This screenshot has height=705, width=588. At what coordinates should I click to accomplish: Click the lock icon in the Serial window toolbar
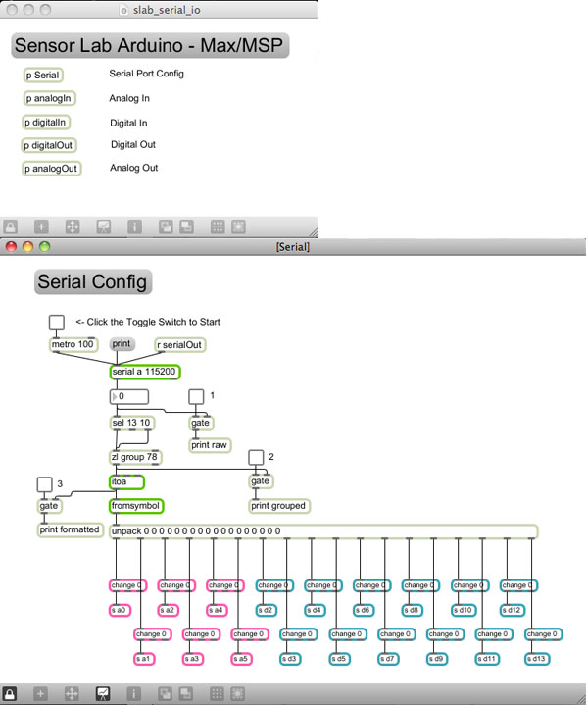pyautogui.click(x=11, y=693)
